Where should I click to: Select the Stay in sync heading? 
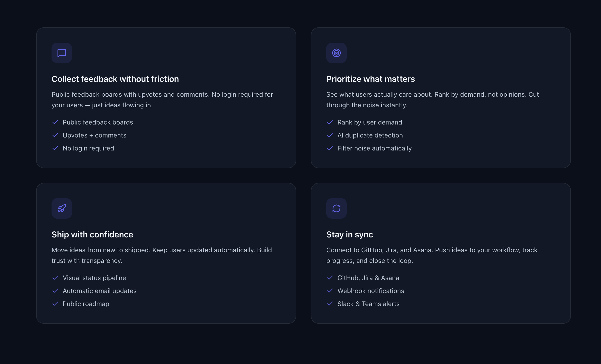click(x=349, y=234)
